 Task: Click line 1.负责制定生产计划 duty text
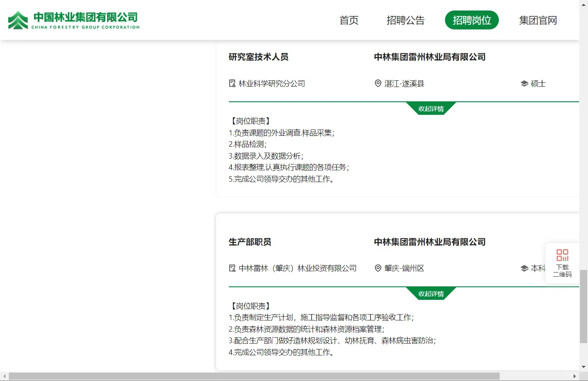(321, 317)
